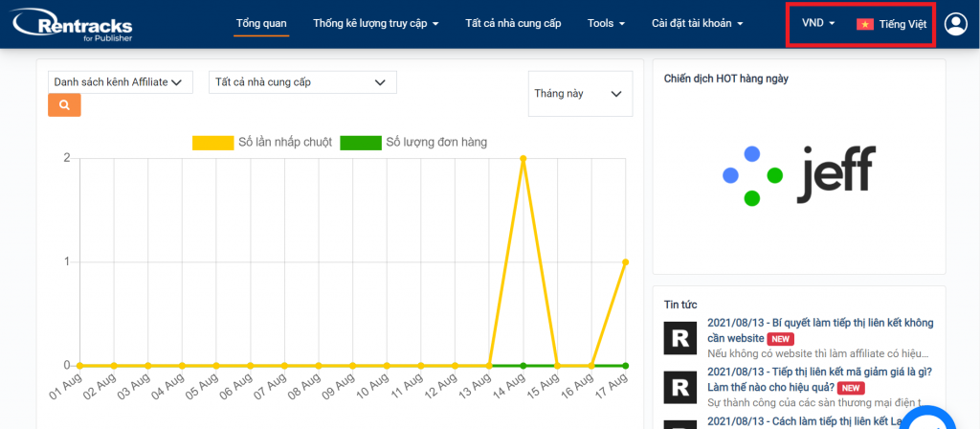Click the snippet Nếu không có website
The width and height of the screenshot is (980, 429).
point(818,353)
